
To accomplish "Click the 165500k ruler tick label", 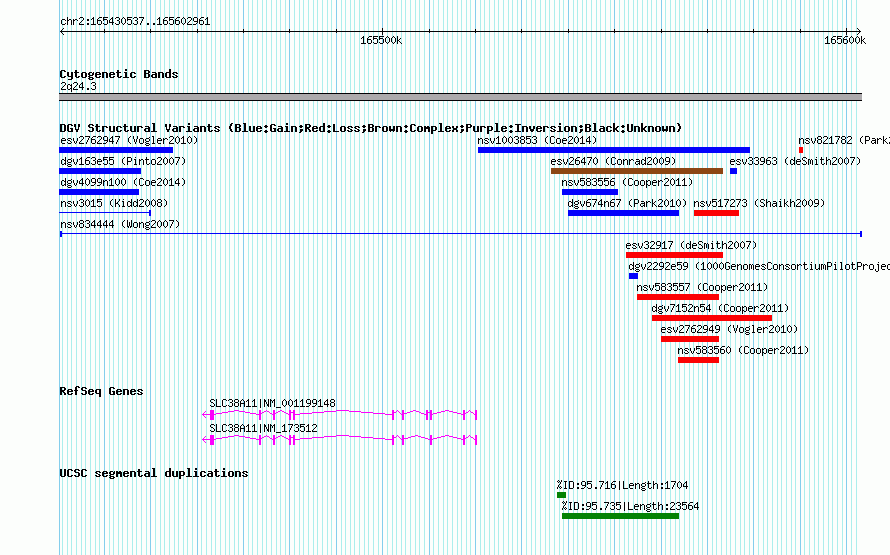I will click(x=381, y=41).
